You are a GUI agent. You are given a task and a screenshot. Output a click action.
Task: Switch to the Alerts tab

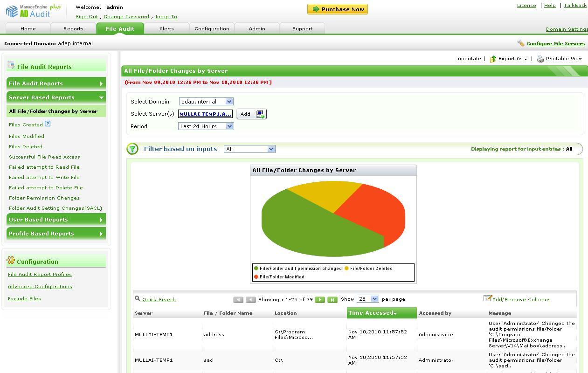click(x=166, y=29)
